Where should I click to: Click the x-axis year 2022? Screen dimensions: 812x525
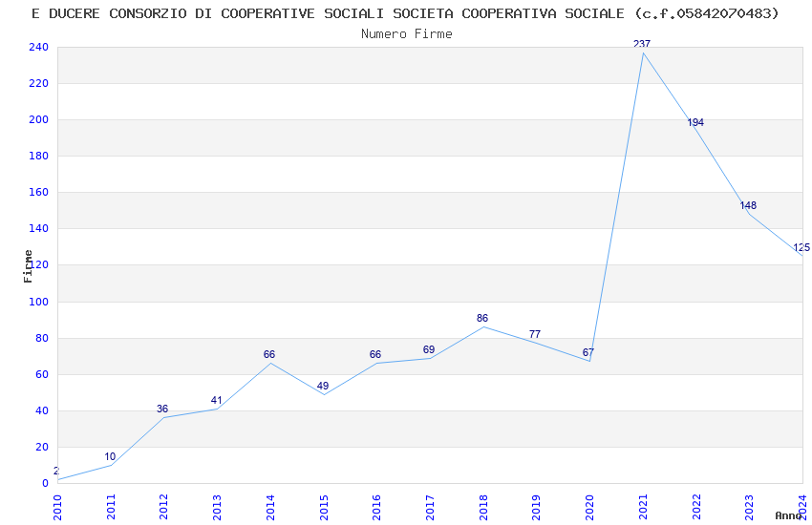(696, 507)
